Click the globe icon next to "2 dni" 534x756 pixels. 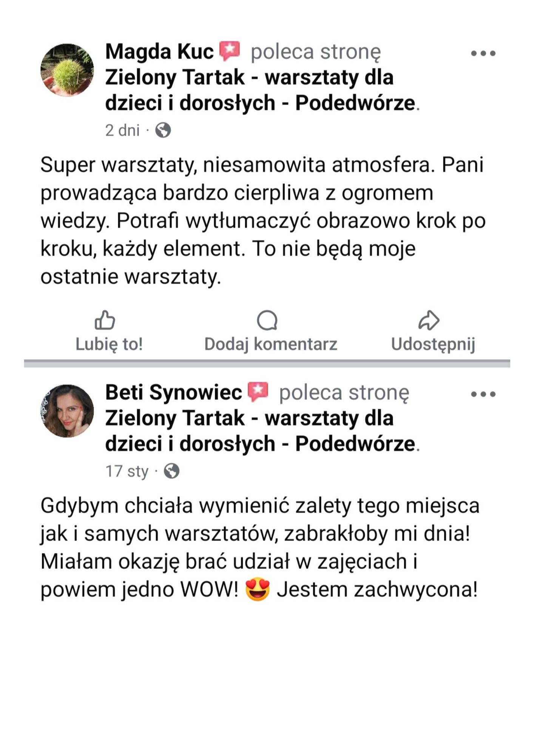[163, 130]
